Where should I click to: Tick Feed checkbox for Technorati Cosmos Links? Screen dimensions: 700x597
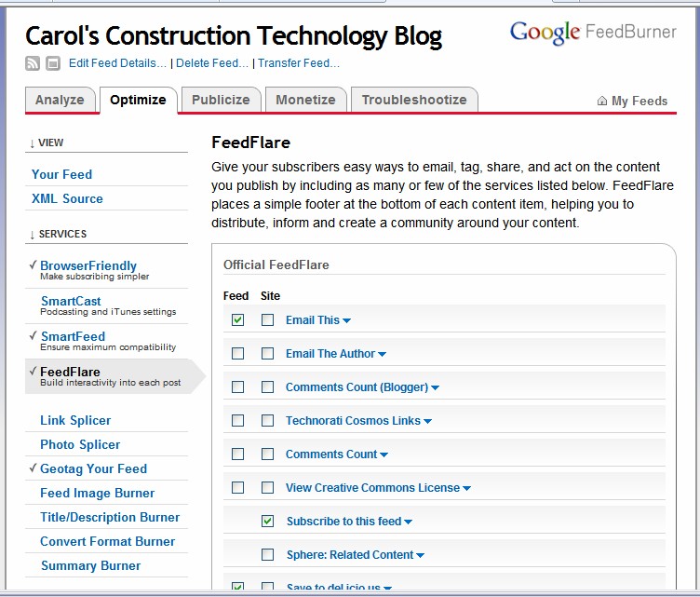point(238,420)
